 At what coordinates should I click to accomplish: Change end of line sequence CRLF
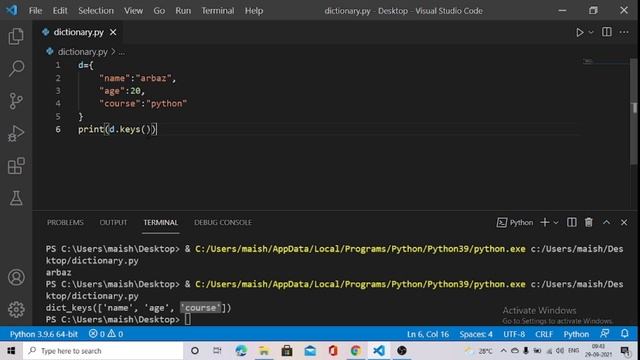click(544, 334)
